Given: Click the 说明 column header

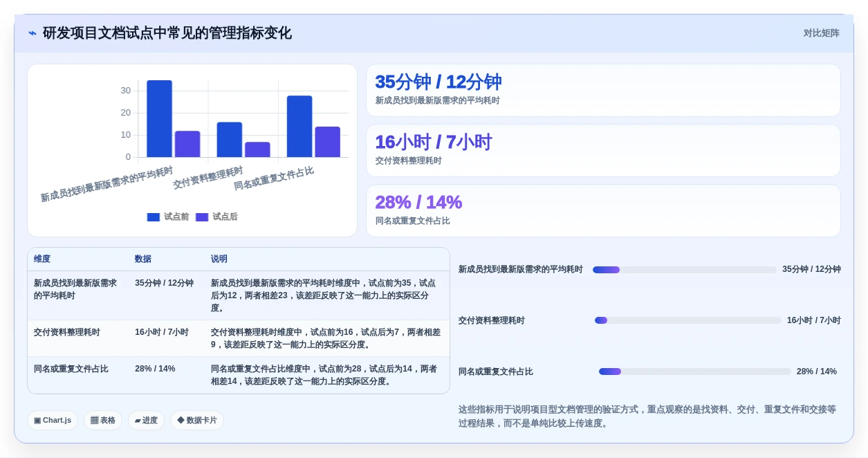Looking at the screenshot, I should point(219,259).
